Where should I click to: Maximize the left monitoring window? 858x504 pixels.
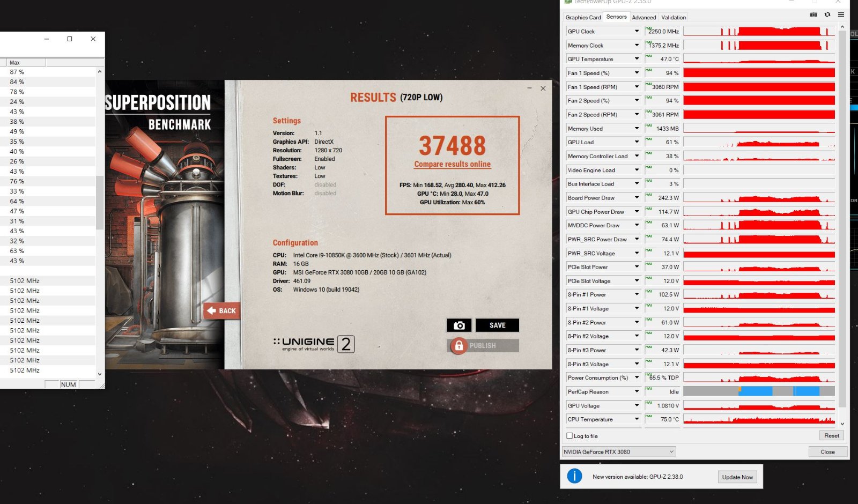[70, 39]
